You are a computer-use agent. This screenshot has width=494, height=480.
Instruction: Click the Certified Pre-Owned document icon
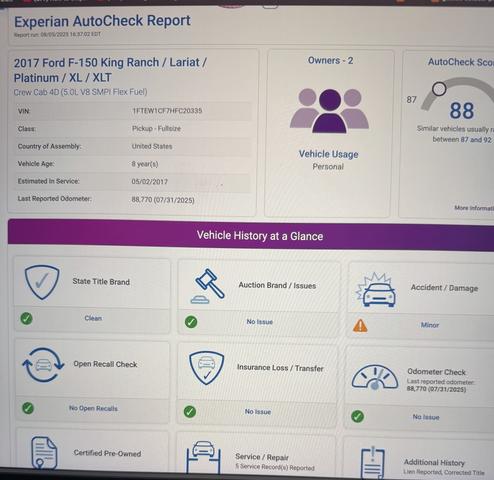click(44, 453)
